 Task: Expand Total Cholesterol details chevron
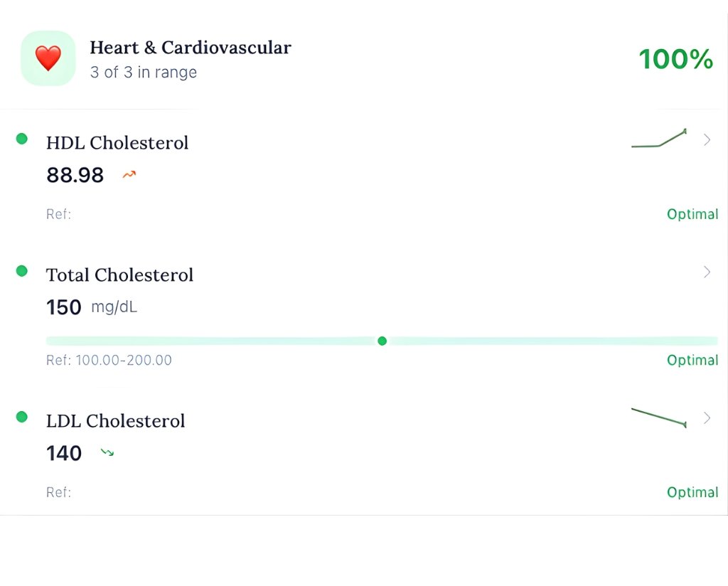point(707,272)
